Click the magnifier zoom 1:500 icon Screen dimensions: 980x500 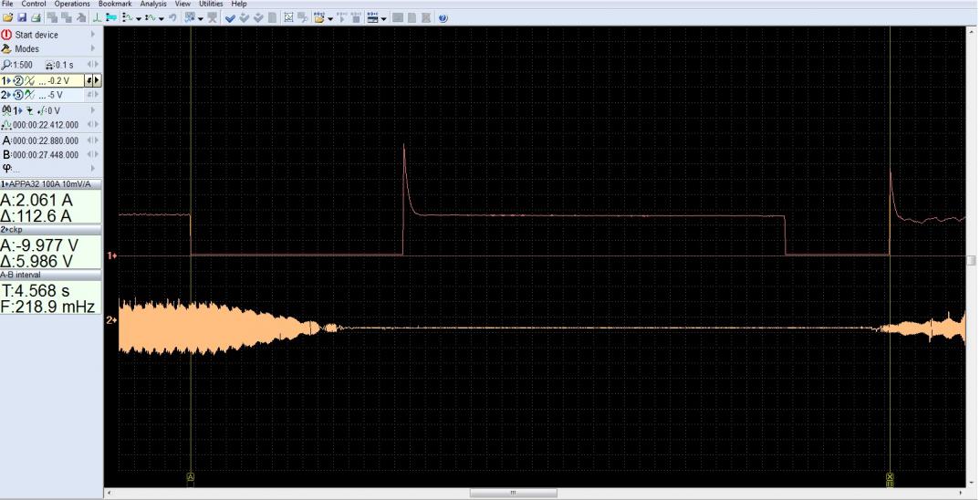point(7,65)
